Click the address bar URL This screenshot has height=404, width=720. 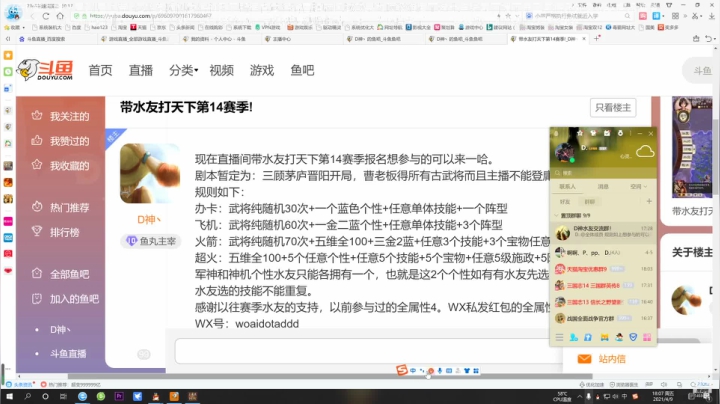point(151,16)
